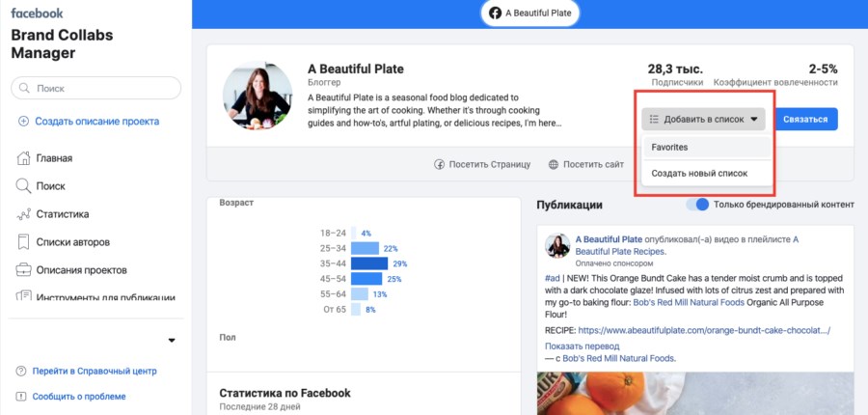868x415 pixels.
Task: Open Перейти в Справочный центр link
Action: (95, 372)
